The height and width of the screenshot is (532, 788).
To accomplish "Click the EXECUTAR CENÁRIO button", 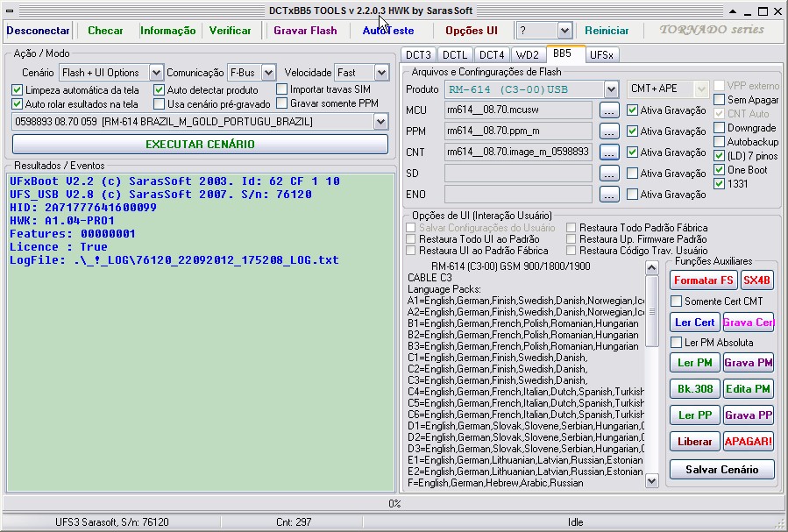I will point(200,145).
